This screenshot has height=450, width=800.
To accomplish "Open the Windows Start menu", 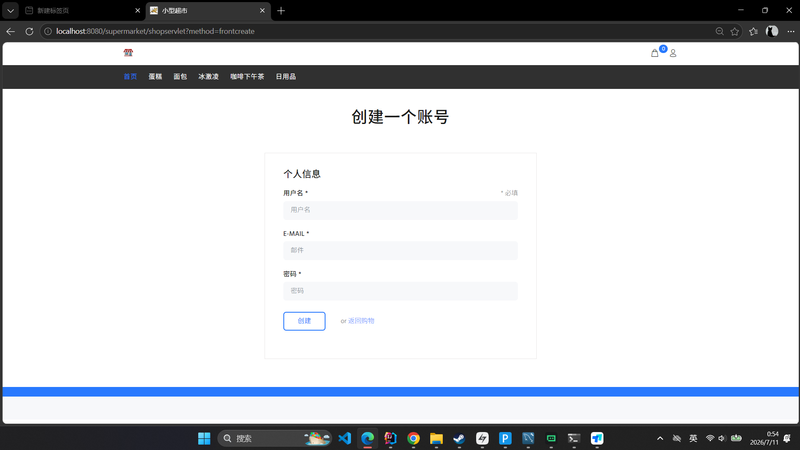I will [x=204, y=438].
